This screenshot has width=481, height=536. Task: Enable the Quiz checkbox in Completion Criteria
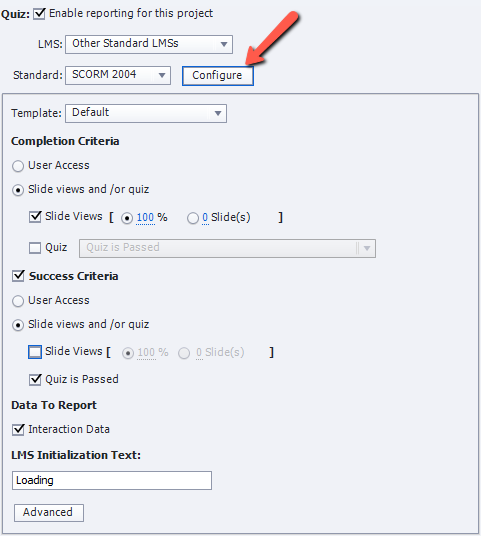tap(35, 248)
